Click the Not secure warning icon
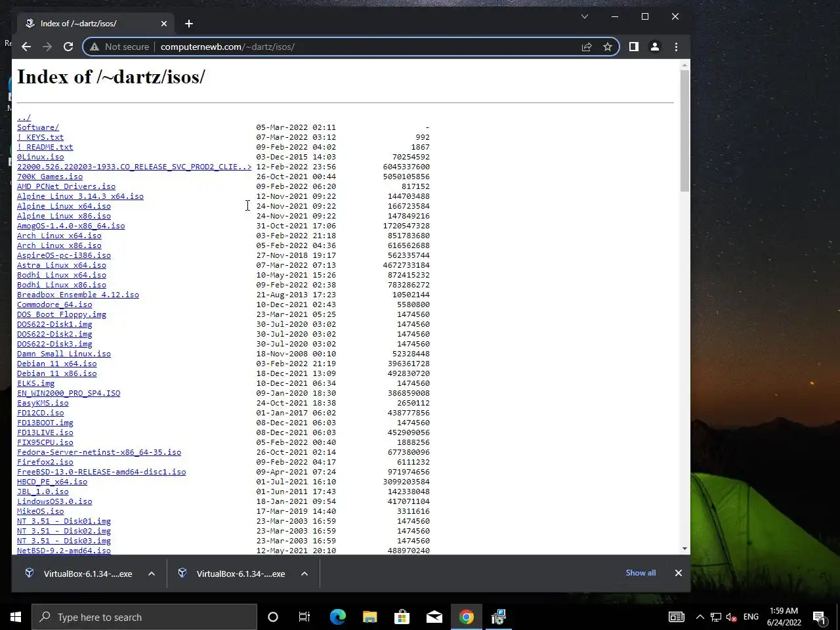Viewport: 840px width, 630px height. 94,47
